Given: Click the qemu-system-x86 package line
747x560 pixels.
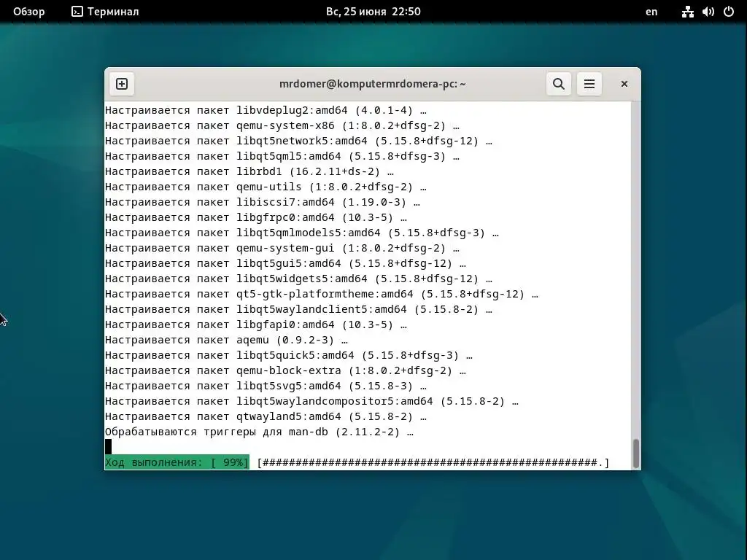Looking at the screenshot, I should (282, 125).
